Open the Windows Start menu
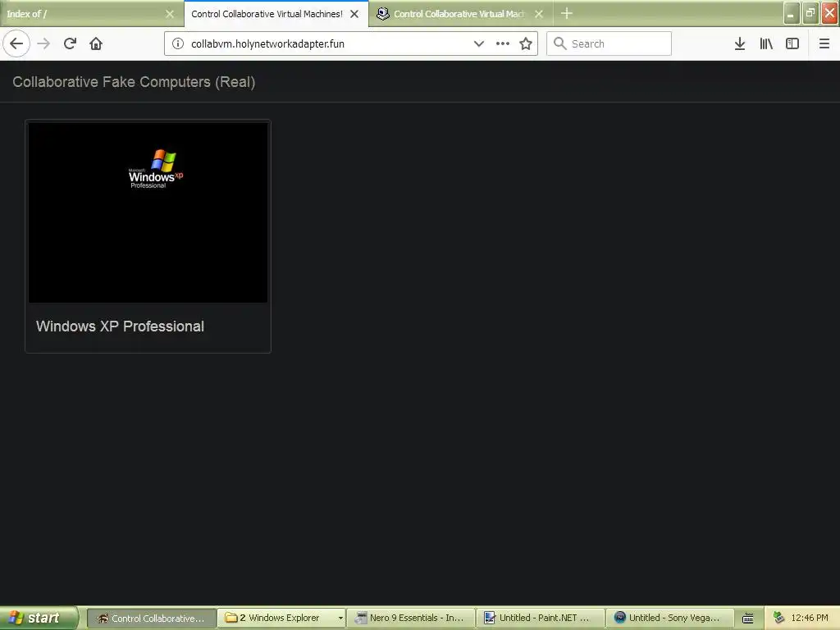This screenshot has height=630, width=840. point(39,618)
